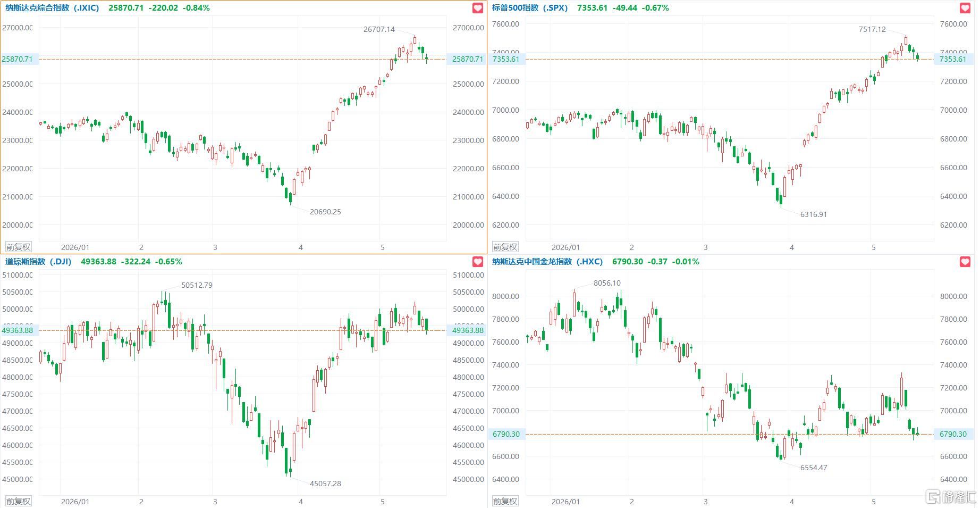The height and width of the screenshot is (508, 980).
Task: Open 纳斯达克综合指数 (.IXIC) title link
Action: (52, 8)
